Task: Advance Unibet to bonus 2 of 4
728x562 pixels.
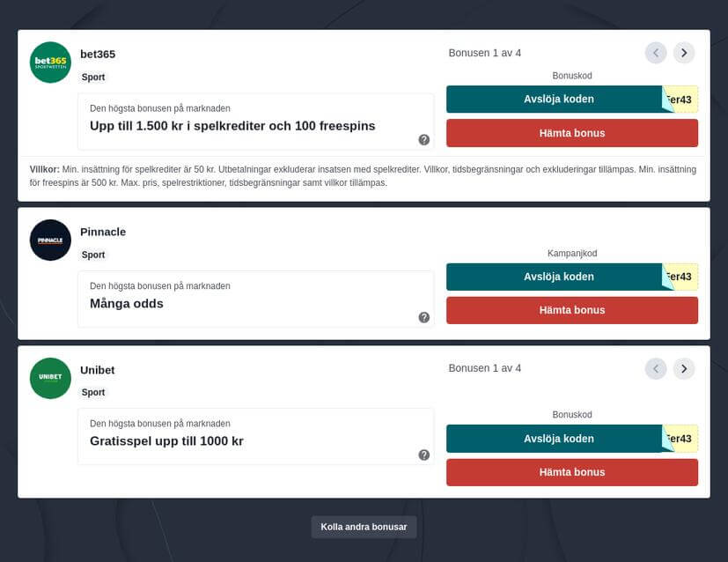Action: (x=684, y=368)
